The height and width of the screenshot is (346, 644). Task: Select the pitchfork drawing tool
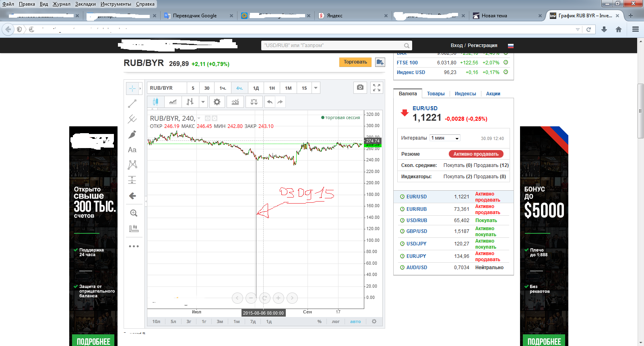(132, 119)
